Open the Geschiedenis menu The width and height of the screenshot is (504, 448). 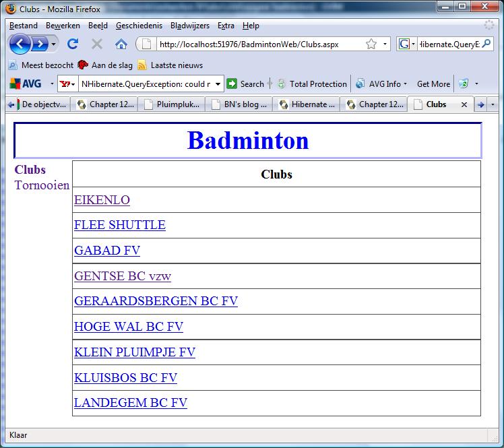point(139,26)
